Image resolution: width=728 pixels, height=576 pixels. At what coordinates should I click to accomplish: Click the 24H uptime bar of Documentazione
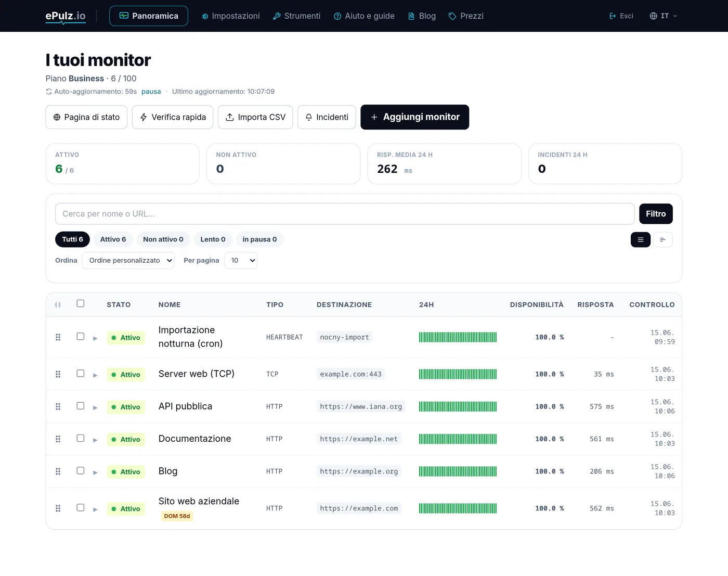click(x=458, y=439)
